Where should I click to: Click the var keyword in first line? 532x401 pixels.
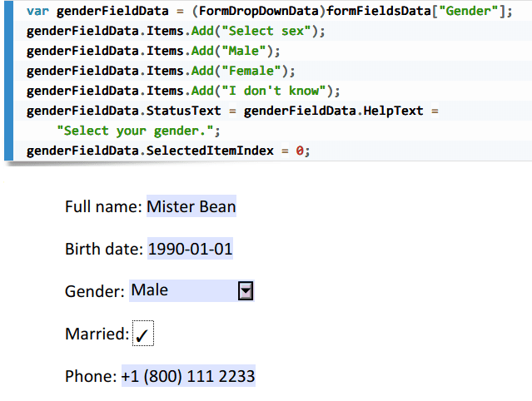click(37, 11)
